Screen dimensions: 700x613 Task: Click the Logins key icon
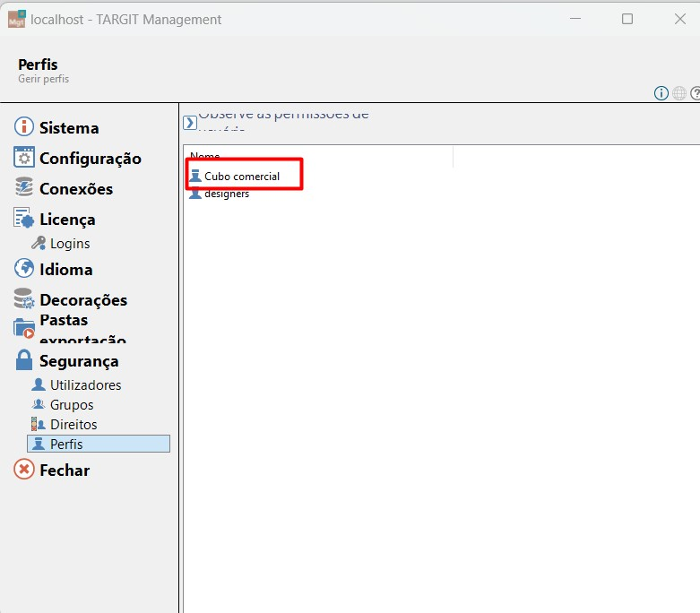tap(39, 243)
